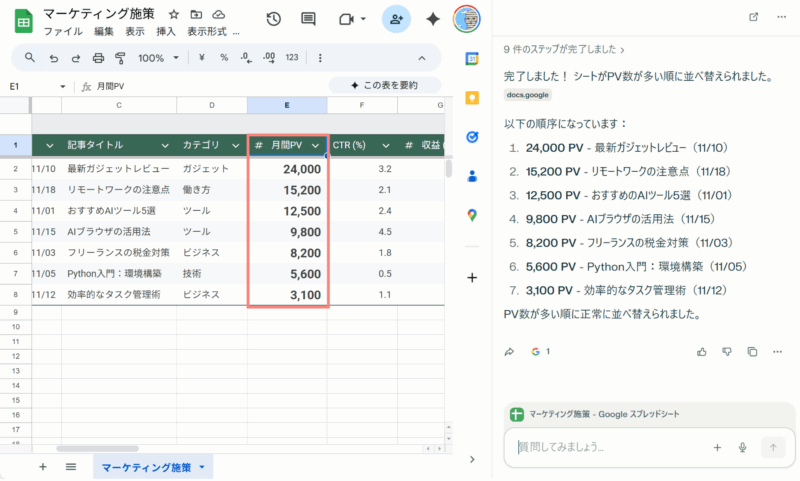The width and height of the screenshot is (800, 481).
Task: Click thumbs up on the response
Action: (x=702, y=352)
